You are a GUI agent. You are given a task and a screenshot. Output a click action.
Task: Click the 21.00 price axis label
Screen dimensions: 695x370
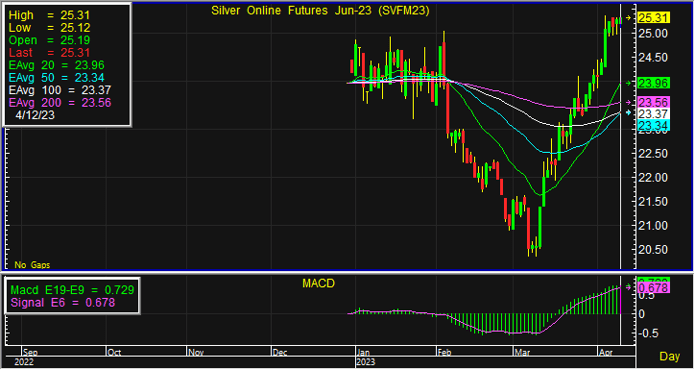(654, 226)
